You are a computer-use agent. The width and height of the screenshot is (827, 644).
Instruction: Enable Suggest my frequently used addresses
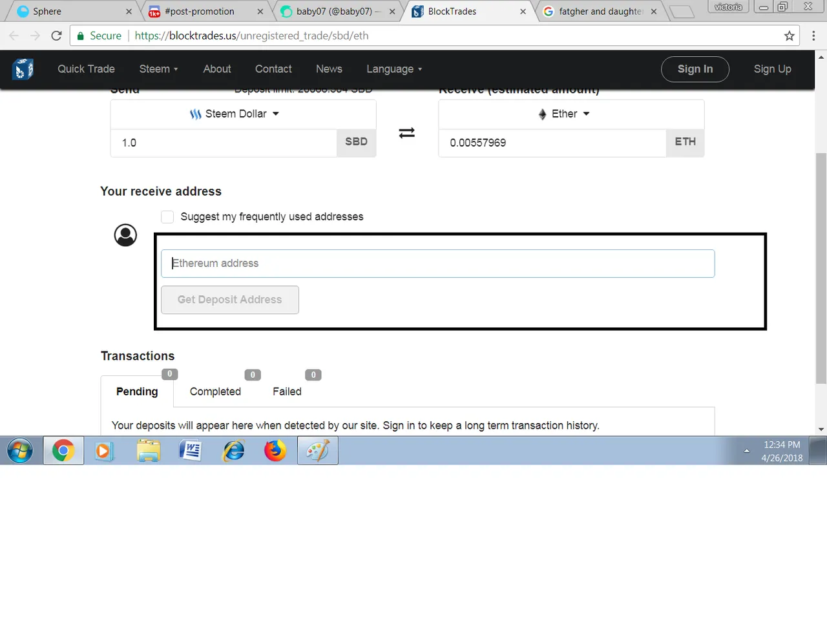167,217
